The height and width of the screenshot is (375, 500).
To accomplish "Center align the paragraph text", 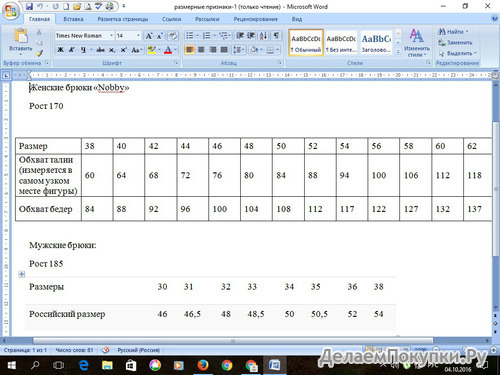I will 201,50.
